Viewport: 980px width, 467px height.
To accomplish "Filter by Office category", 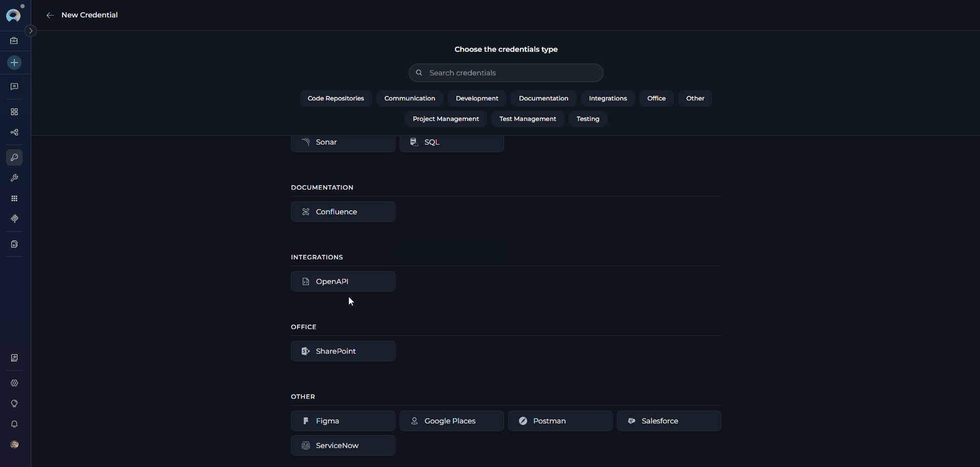I will pyautogui.click(x=656, y=98).
